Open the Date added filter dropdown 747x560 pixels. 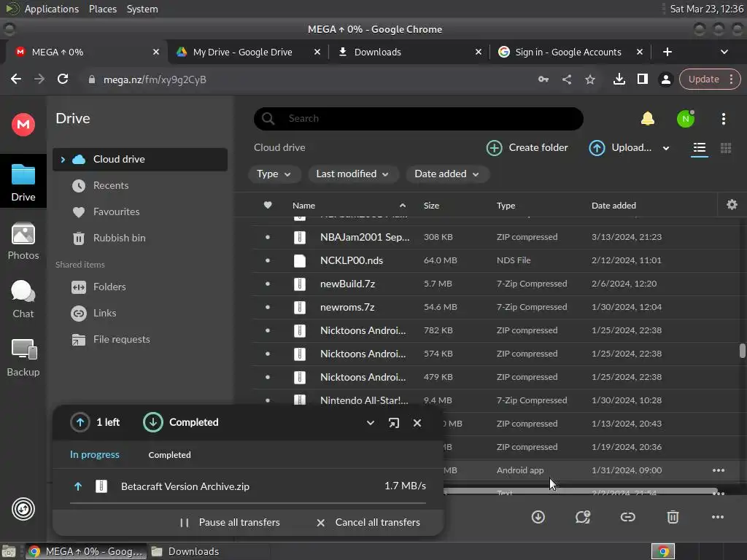(447, 174)
